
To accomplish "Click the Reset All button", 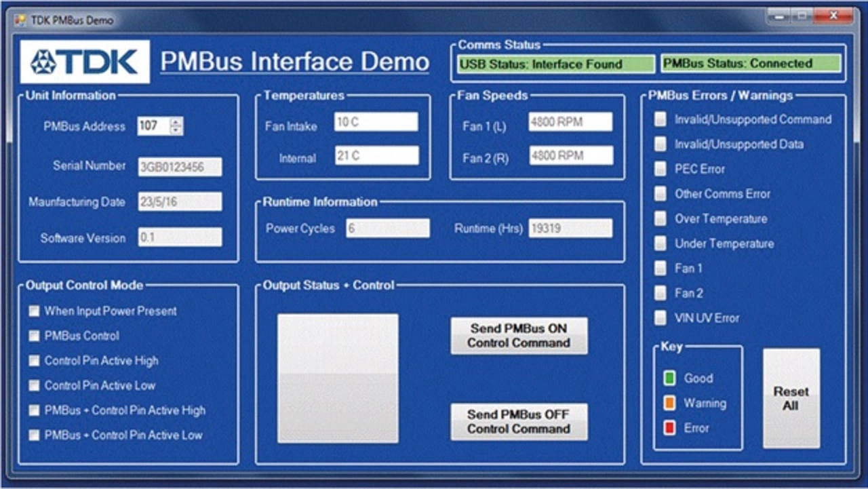I will (791, 399).
